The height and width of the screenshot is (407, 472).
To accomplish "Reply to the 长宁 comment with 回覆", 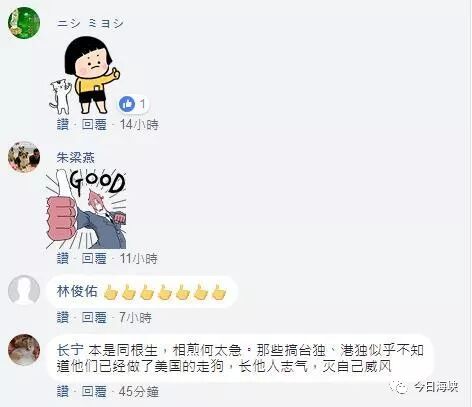I will click(94, 391).
